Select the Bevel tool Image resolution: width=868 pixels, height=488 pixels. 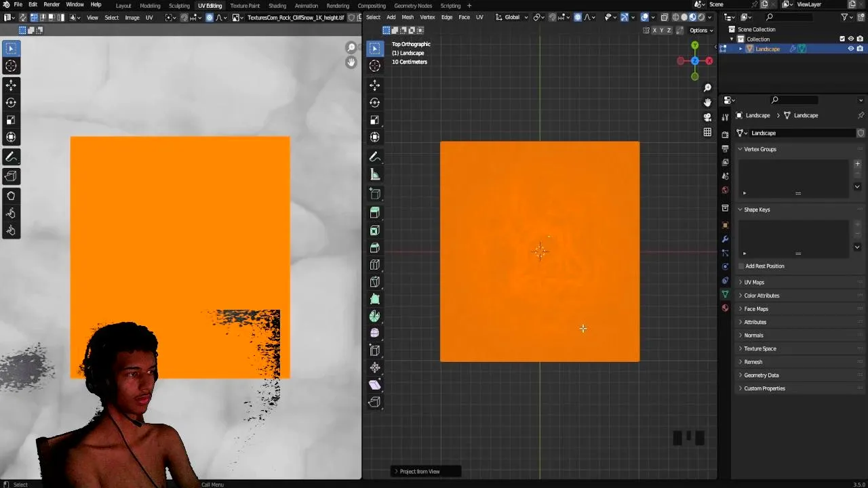pos(374,247)
